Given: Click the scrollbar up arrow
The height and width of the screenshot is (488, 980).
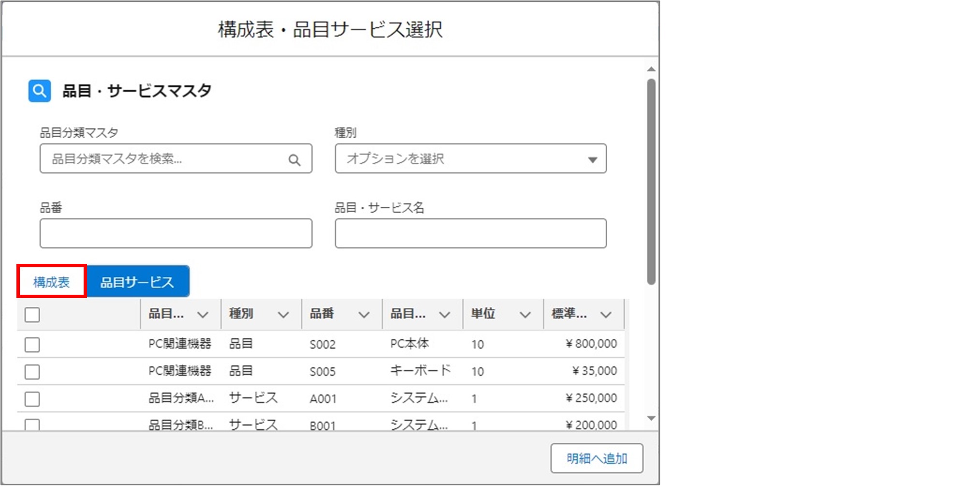Looking at the screenshot, I should pos(651,69).
